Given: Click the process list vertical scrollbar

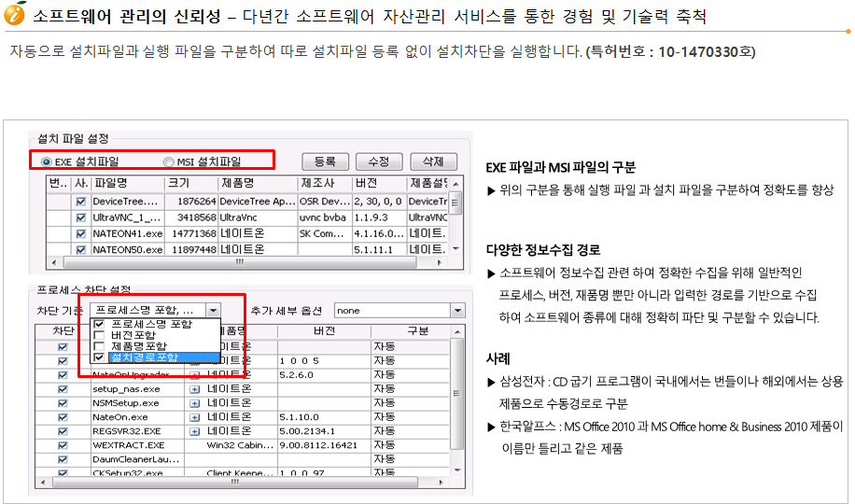Looking at the screenshot, I should pyautogui.click(x=457, y=401).
